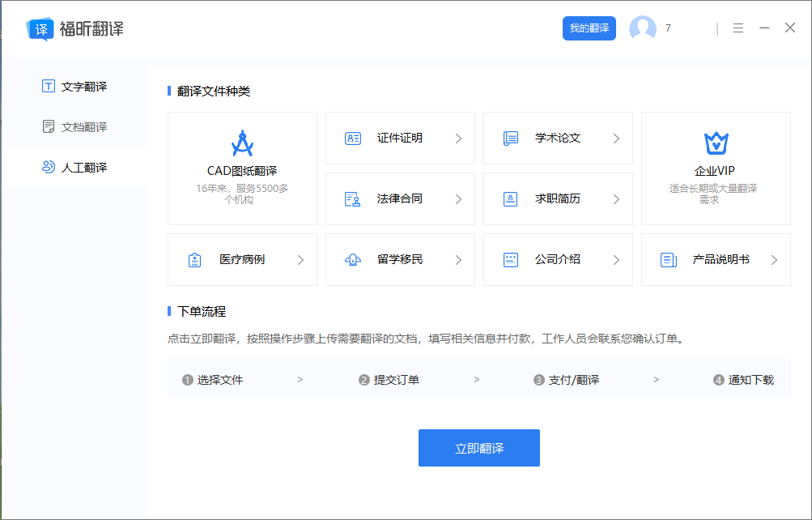
Task: Switch to the 文字翻译 tab
Action: click(x=74, y=86)
